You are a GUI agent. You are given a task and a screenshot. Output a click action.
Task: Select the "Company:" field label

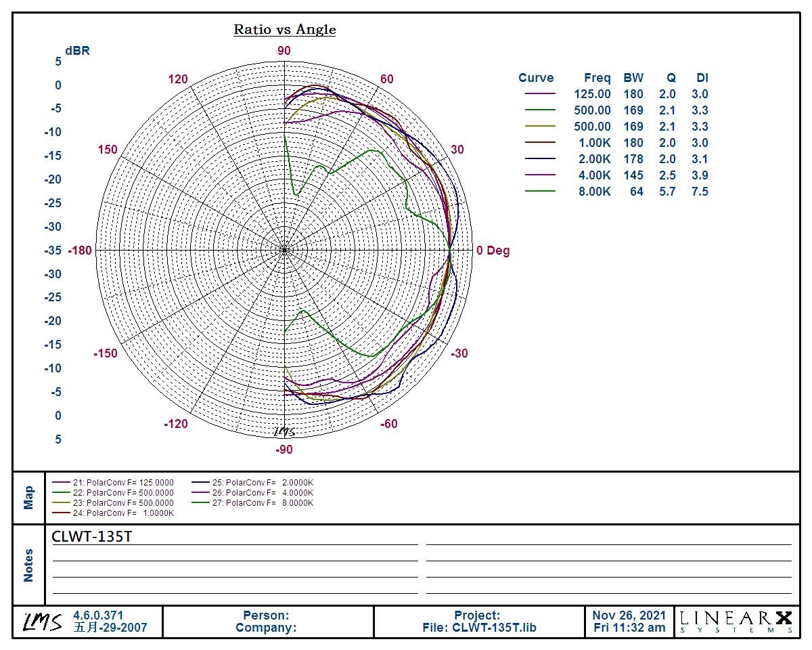[266, 628]
